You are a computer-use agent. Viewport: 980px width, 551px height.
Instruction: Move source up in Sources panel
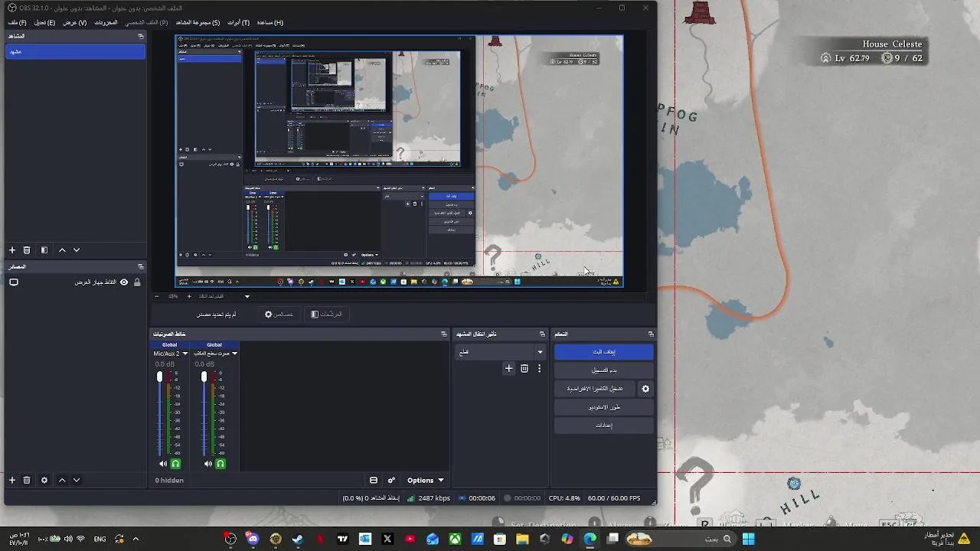click(62, 481)
